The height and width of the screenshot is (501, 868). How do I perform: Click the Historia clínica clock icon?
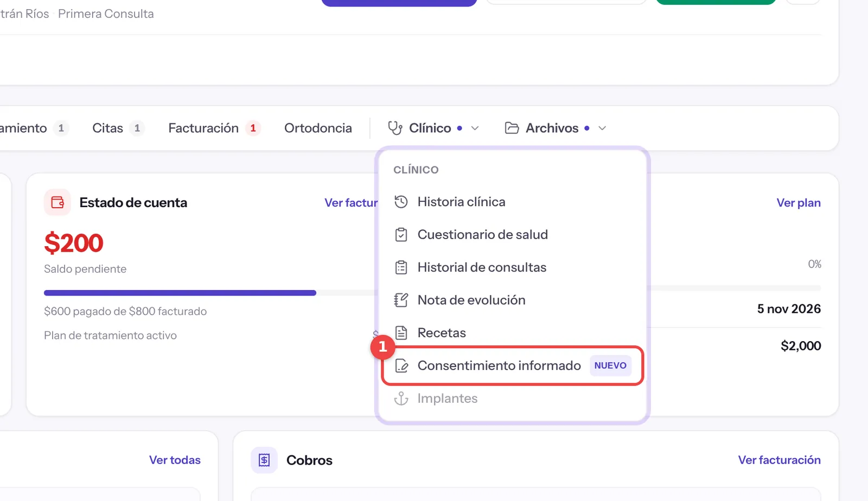[401, 202]
